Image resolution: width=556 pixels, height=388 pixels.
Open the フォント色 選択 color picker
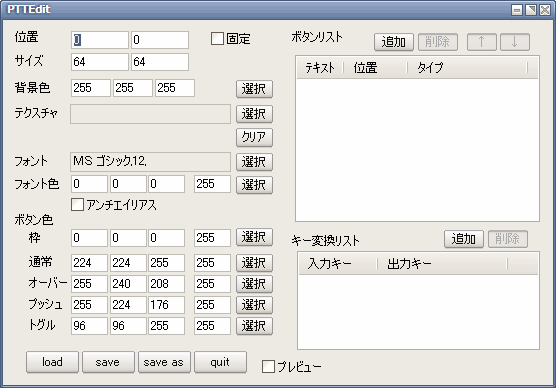[x=254, y=185]
